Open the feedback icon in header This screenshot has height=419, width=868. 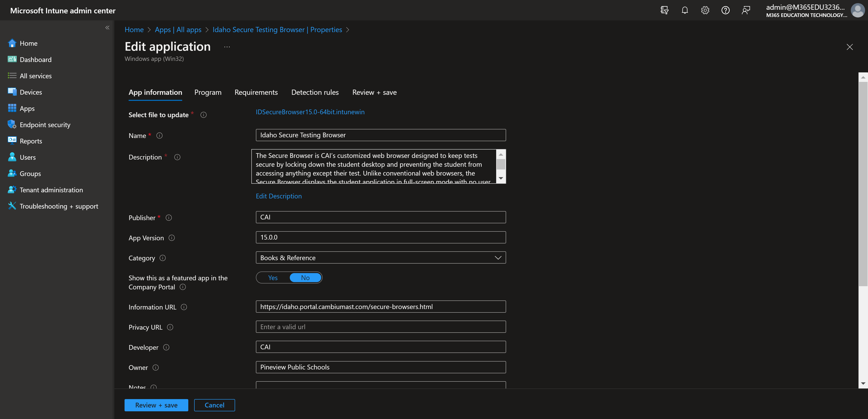coord(746,10)
